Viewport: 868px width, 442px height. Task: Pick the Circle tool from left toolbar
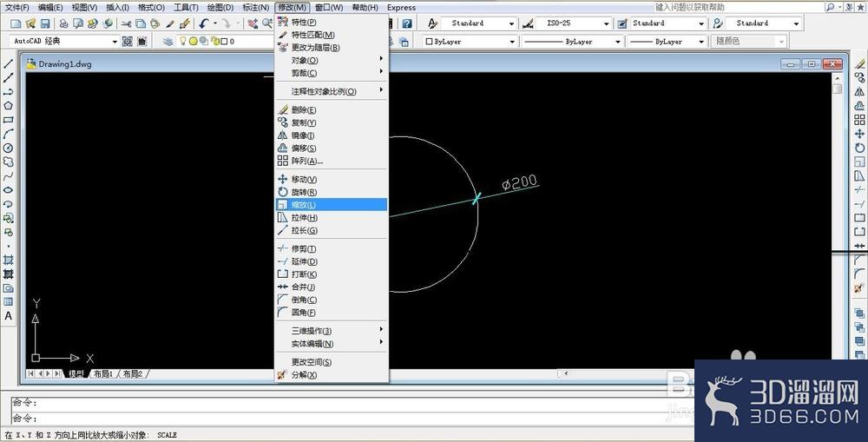click(x=9, y=148)
